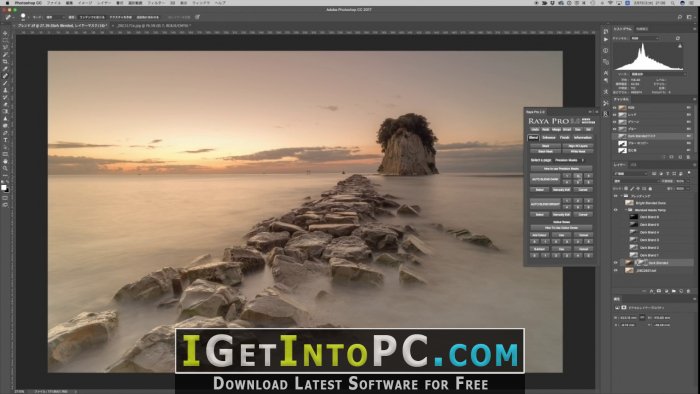Select the Brush tool
The width and height of the screenshot is (700, 394).
click(5, 83)
